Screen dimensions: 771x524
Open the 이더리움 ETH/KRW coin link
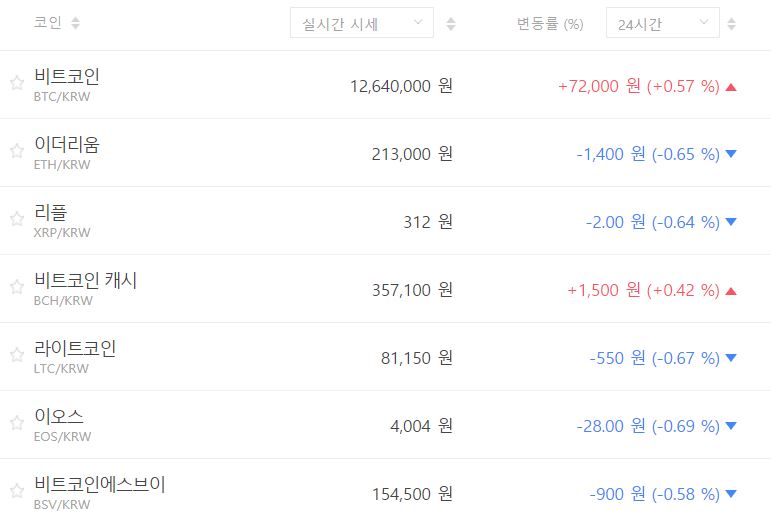(x=66, y=145)
